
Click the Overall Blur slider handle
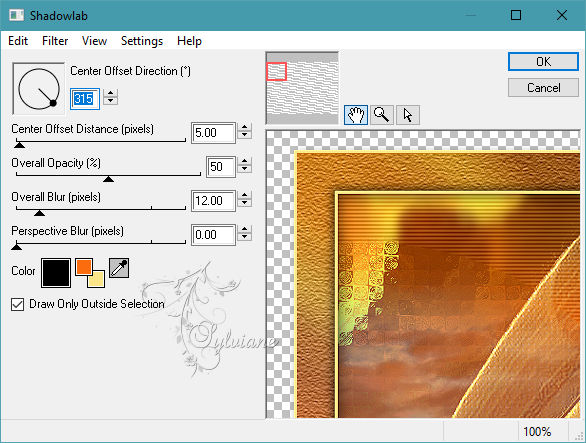39,213
